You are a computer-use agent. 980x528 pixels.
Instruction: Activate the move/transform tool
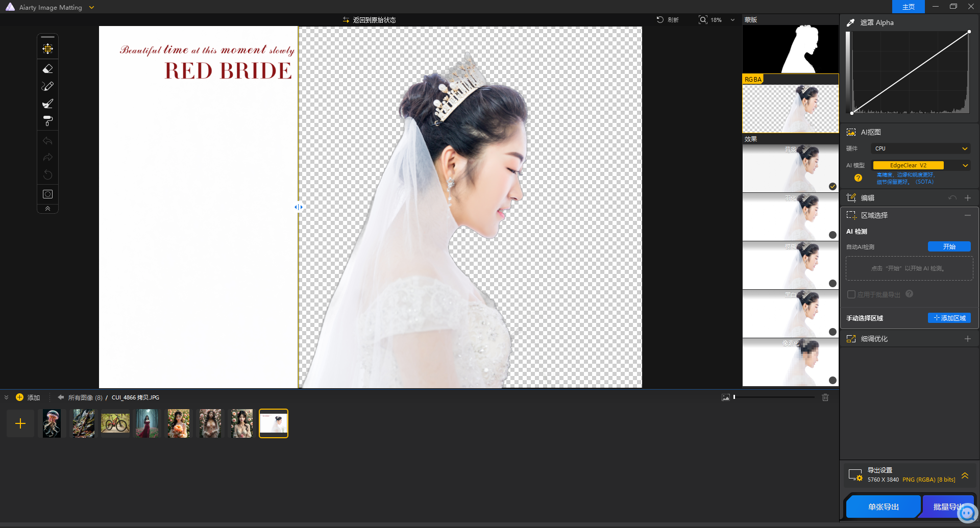click(47, 48)
